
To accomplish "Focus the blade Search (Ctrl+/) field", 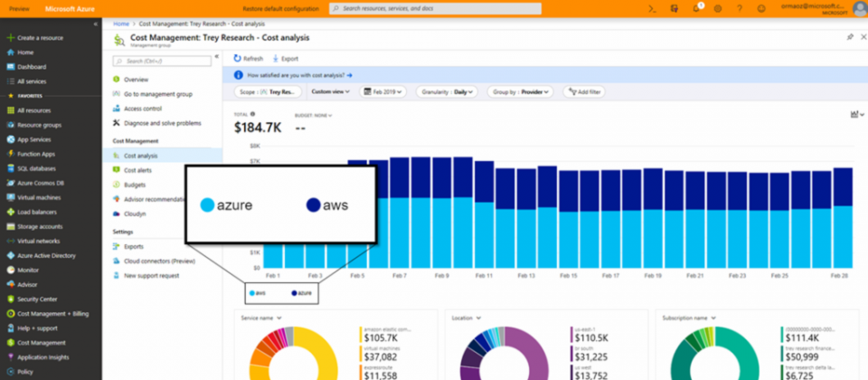I will (162, 61).
